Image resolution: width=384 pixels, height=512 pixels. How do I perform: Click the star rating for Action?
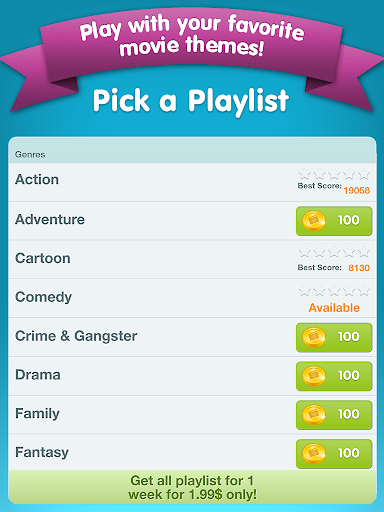(x=334, y=174)
